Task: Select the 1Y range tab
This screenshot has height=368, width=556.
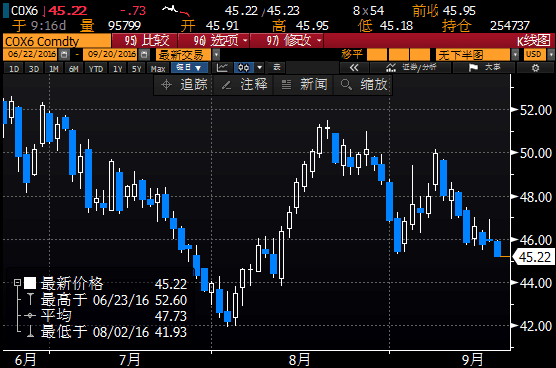Action: [118, 68]
